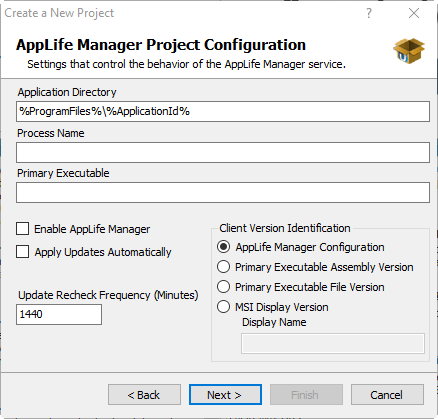Screen dimensions: 438x419
Task: Enable AppLife Manager checkbox
Action: click(x=23, y=229)
